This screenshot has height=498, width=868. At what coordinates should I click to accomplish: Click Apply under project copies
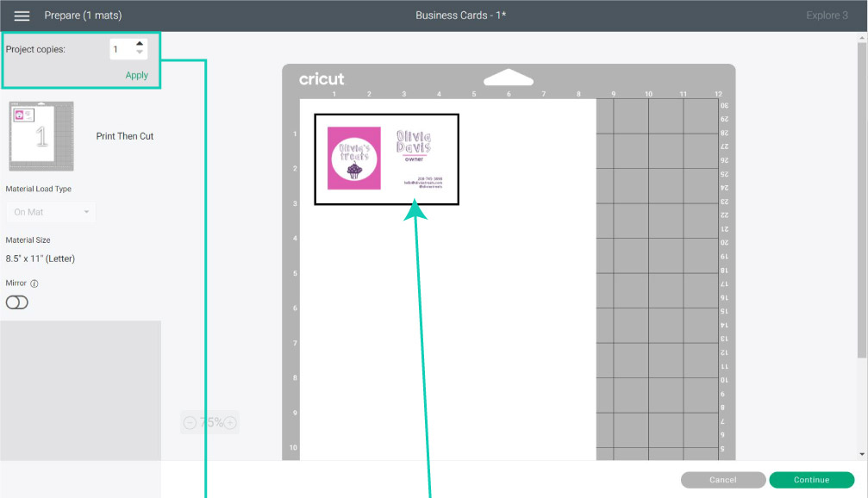point(136,75)
